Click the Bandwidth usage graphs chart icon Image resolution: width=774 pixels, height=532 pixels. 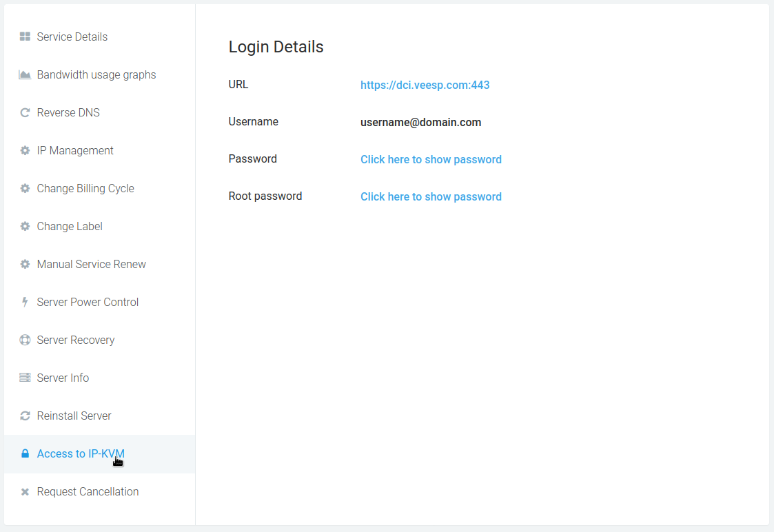point(25,74)
